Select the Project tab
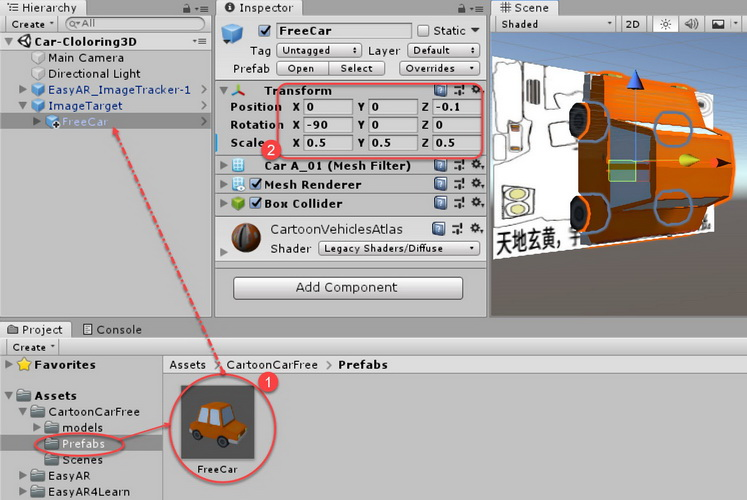 point(35,330)
